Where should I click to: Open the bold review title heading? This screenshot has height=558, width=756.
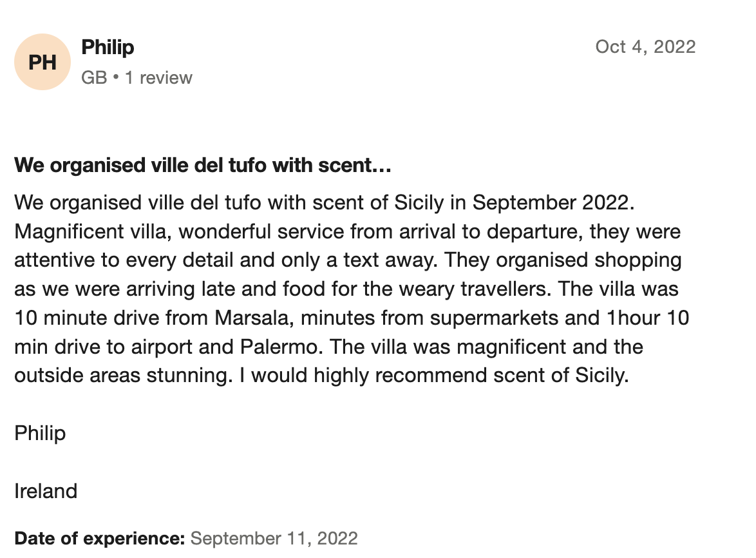coord(203,166)
